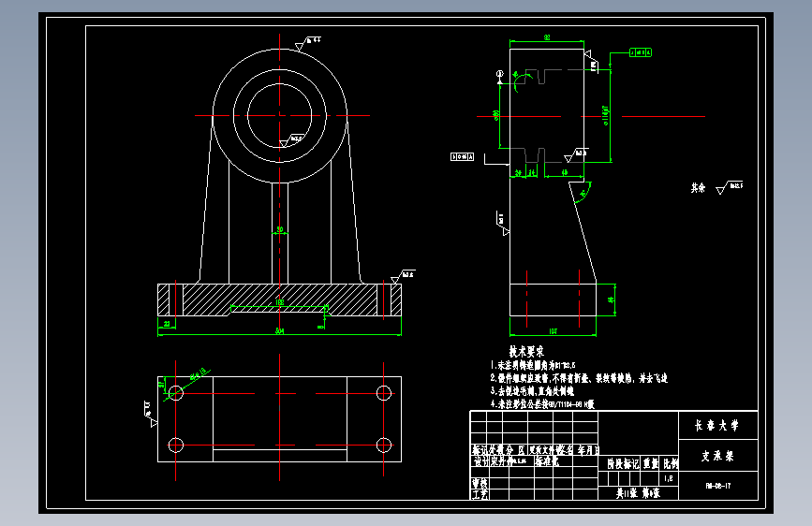812x526 pixels.
Task: Click the 其余 surface finish note
Action: (x=698, y=188)
